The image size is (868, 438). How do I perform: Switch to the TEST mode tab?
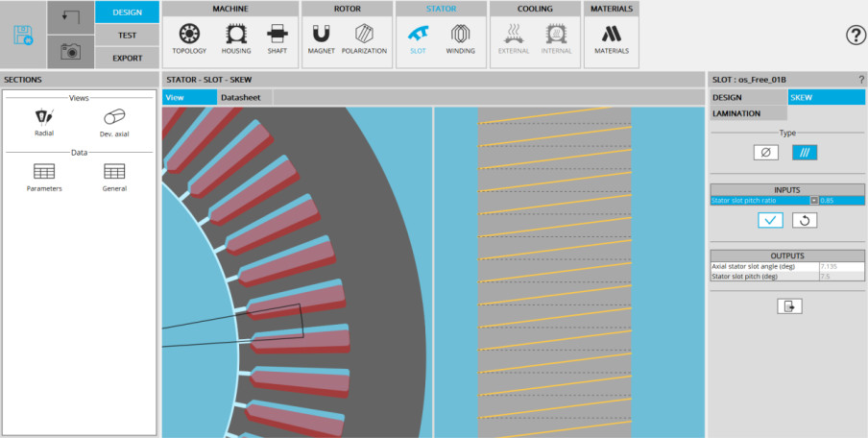pos(127,35)
